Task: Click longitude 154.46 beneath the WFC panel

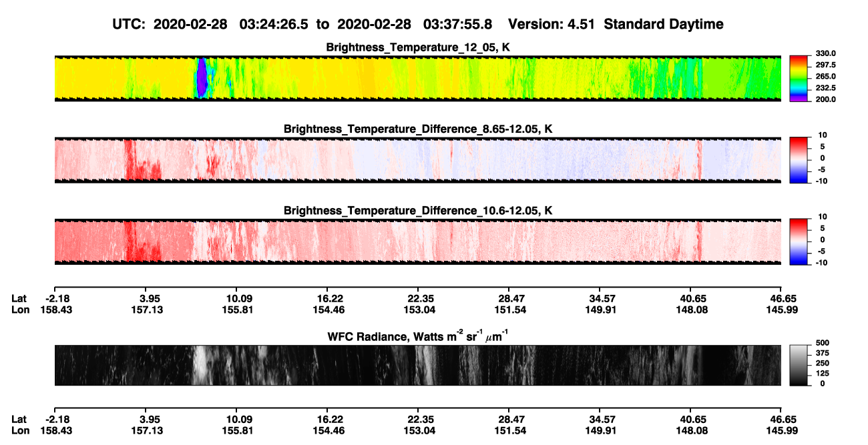Action: (x=329, y=431)
